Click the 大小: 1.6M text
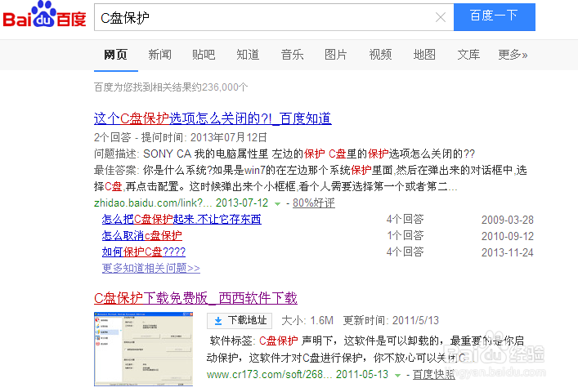This screenshot has width=578, height=392. (x=307, y=321)
